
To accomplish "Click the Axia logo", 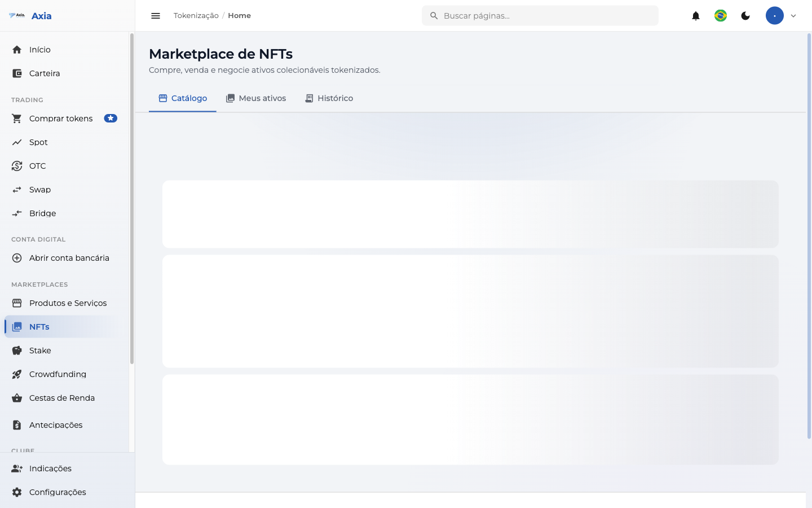I will point(17,15).
